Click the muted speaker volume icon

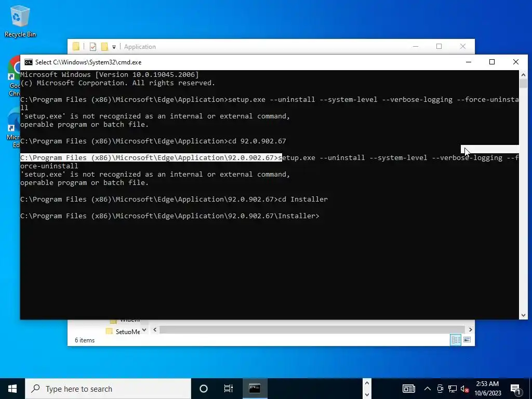(x=464, y=389)
